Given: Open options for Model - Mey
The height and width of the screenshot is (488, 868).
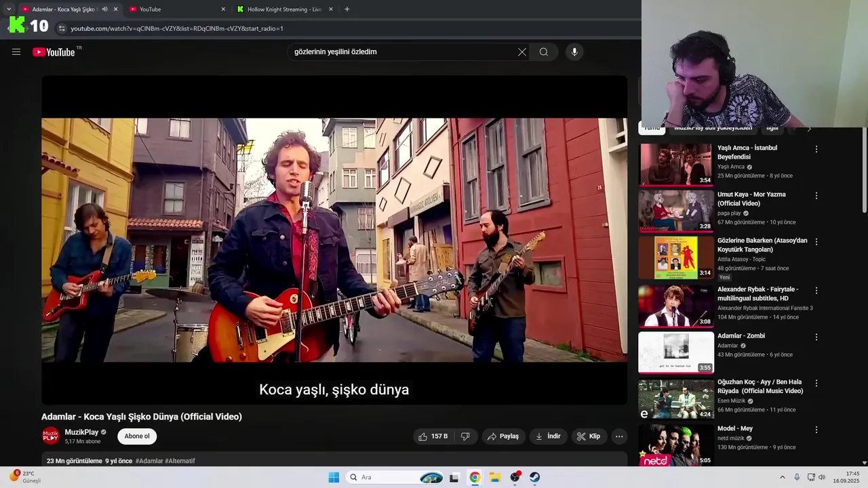Looking at the screenshot, I should coord(816,430).
